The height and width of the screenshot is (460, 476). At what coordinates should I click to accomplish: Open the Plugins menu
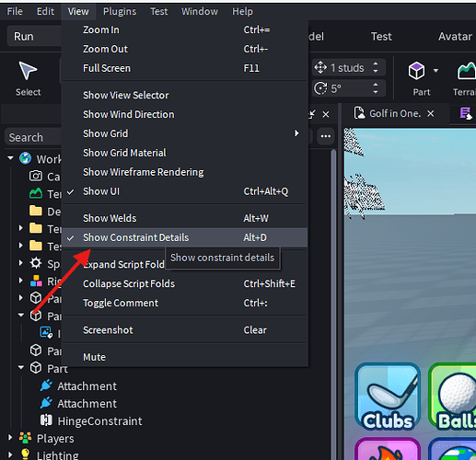[120, 11]
